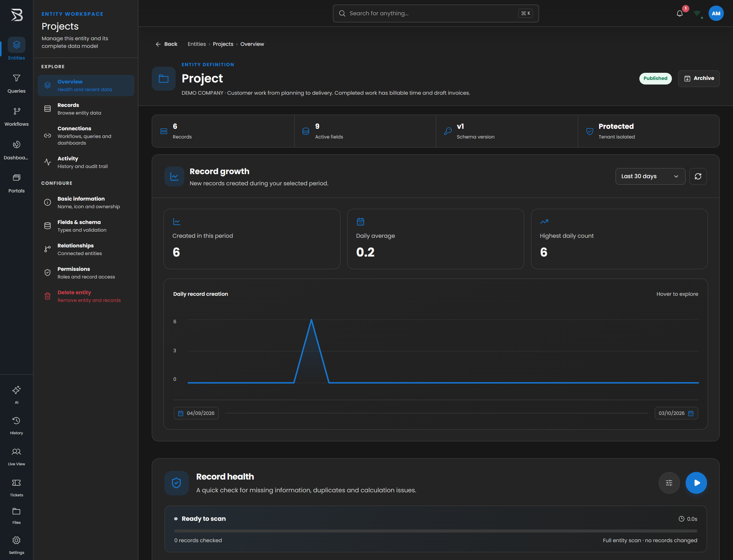
Task: Open Connections in the sidebar
Action: 86,135
